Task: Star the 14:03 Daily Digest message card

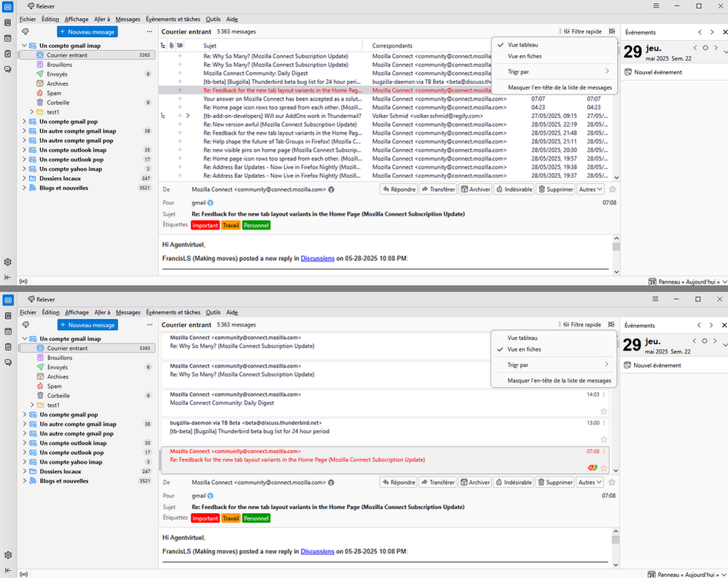Action: click(603, 411)
